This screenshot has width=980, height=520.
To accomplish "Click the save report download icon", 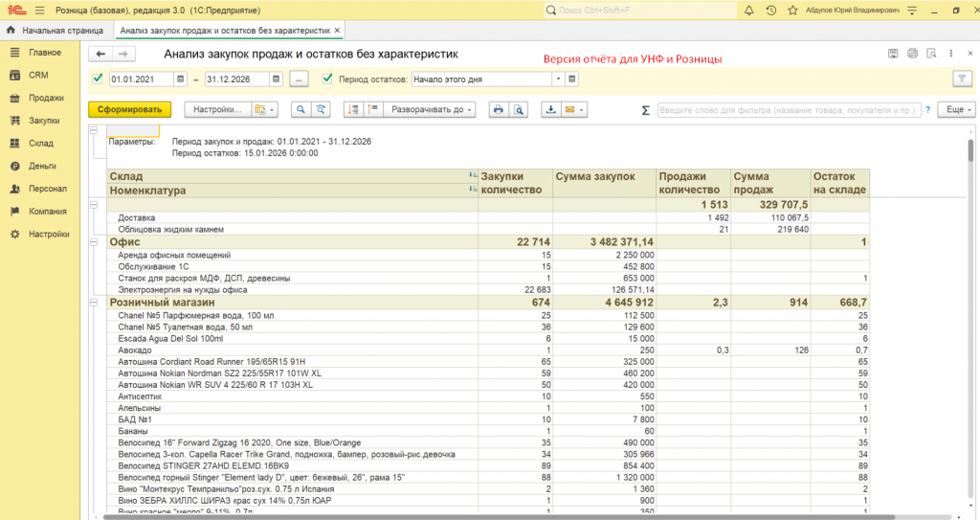I will coord(551,110).
